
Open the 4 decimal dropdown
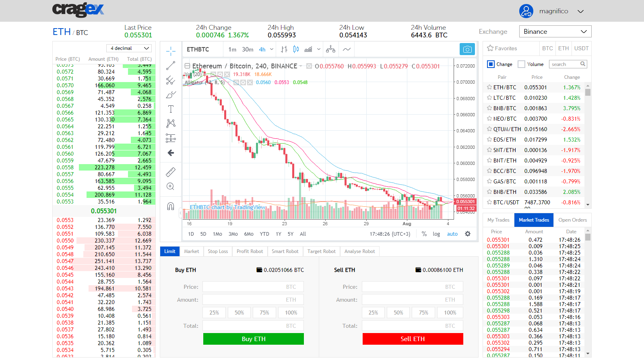tap(129, 48)
